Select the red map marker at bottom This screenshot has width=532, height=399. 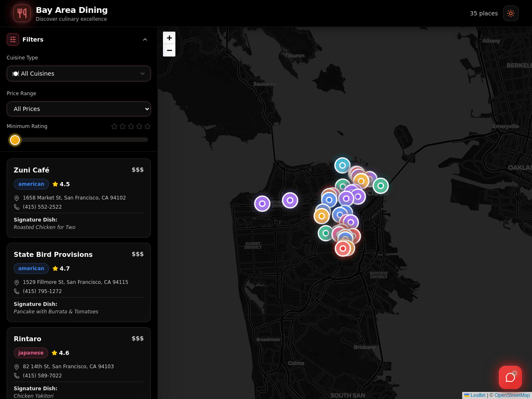click(x=343, y=249)
